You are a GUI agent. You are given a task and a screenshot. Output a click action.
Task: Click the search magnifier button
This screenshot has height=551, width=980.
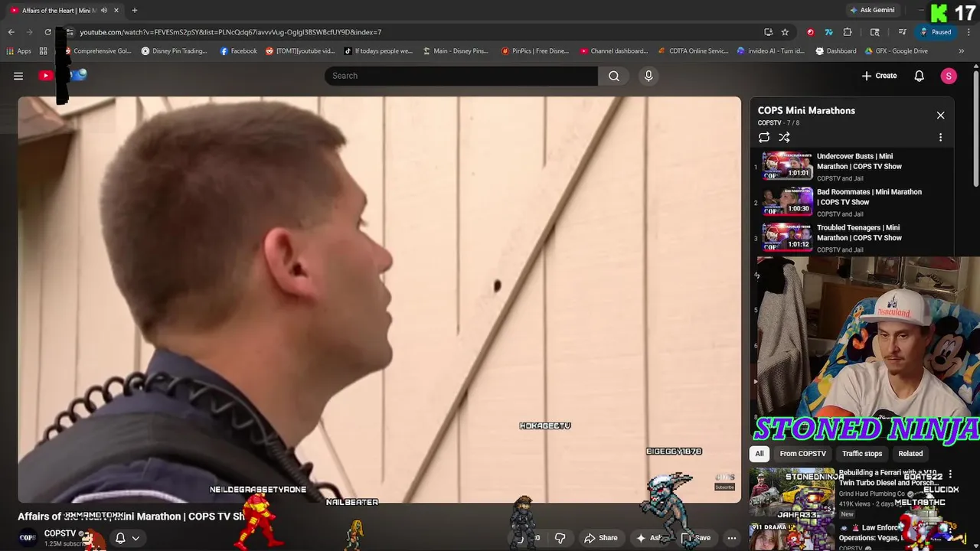[614, 76]
